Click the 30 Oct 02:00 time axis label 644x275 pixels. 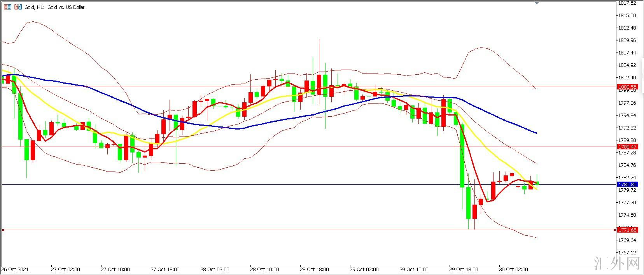[513, 269]
